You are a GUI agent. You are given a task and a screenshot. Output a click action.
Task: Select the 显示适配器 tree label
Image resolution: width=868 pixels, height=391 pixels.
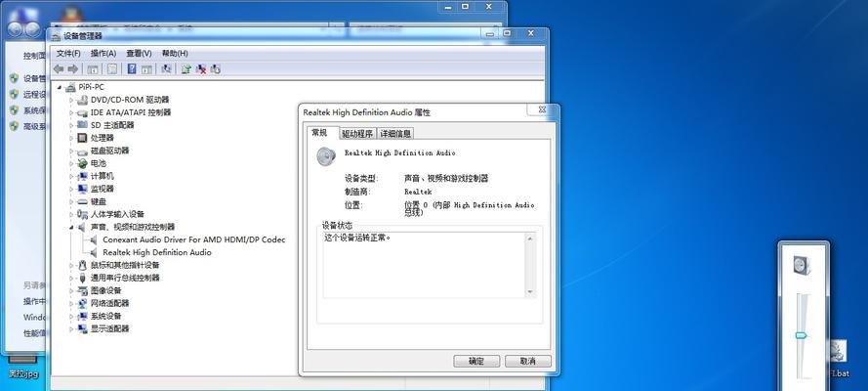(110, 329)
